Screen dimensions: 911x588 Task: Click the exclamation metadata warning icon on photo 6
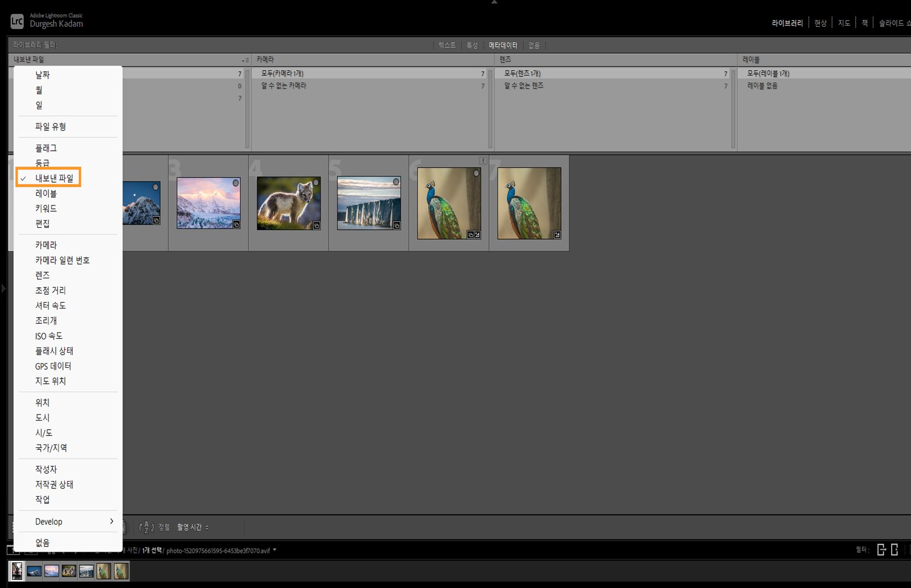(x=483, y=161)
